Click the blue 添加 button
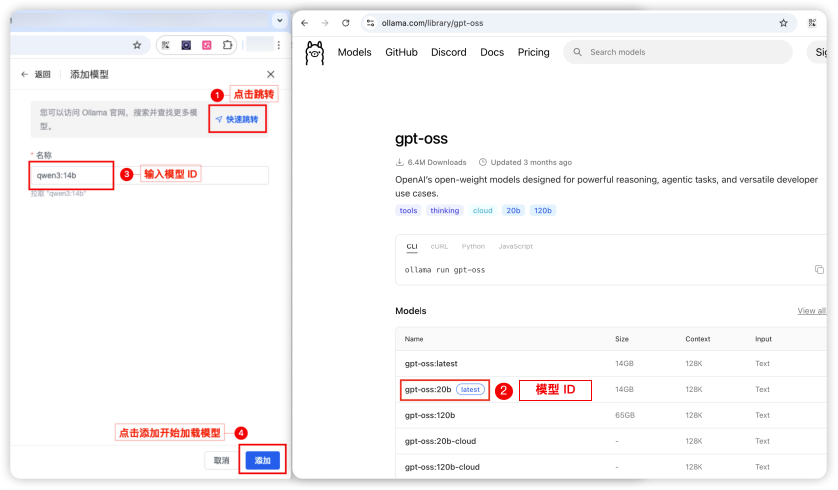Screen dimensions: 838x490 [x=262, y=460]
